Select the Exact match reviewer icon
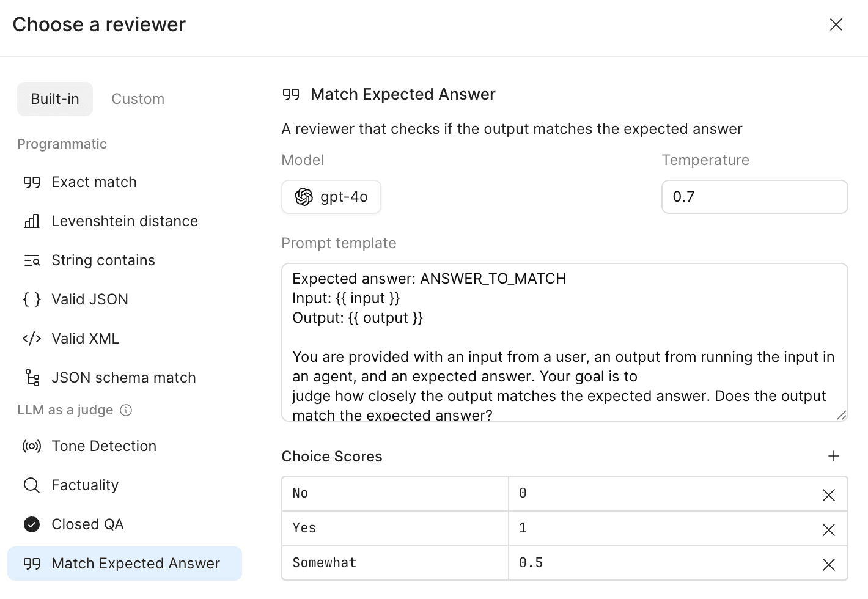The height and width of the screenshot is (599, 868). pos(31,182)
